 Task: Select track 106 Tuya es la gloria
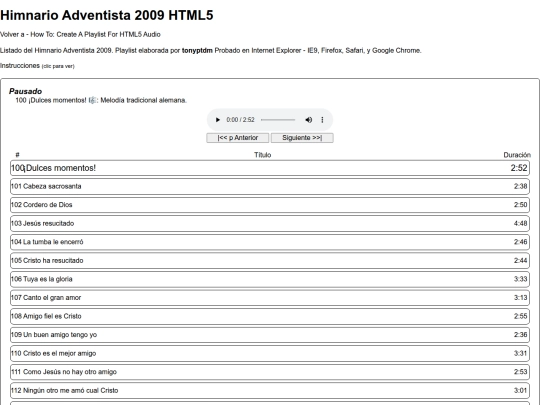pos(270,279)
